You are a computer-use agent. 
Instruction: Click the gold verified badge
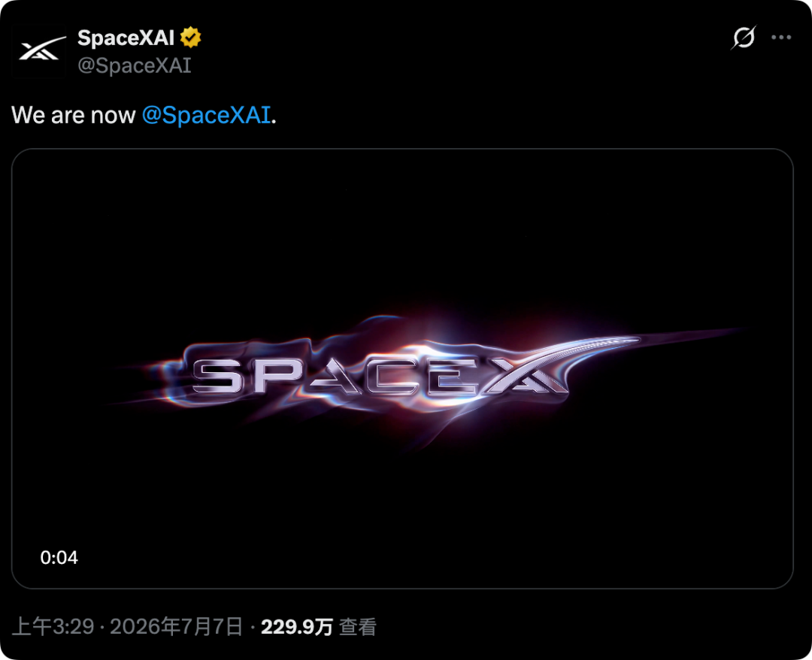pos(190,38)
